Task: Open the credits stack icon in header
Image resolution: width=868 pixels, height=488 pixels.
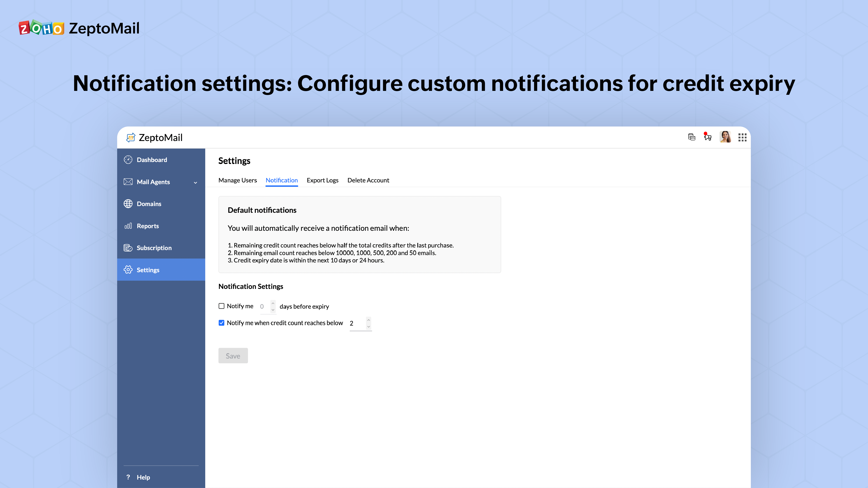Action: point(691,137)
